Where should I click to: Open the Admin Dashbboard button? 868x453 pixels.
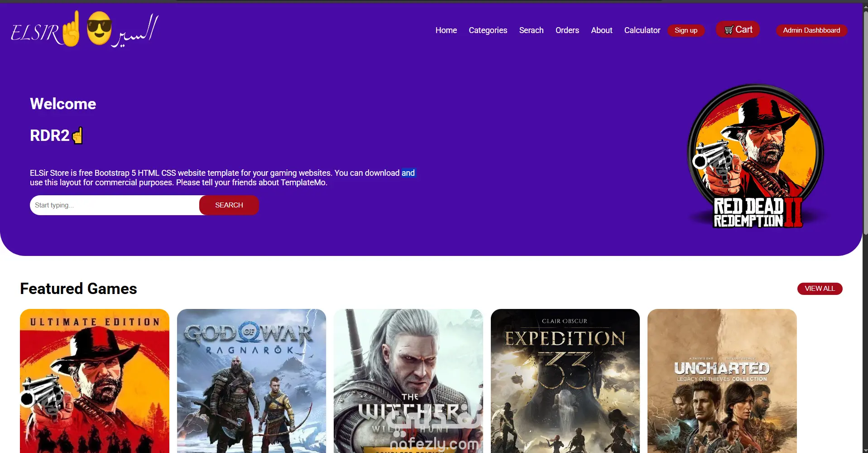811,30
